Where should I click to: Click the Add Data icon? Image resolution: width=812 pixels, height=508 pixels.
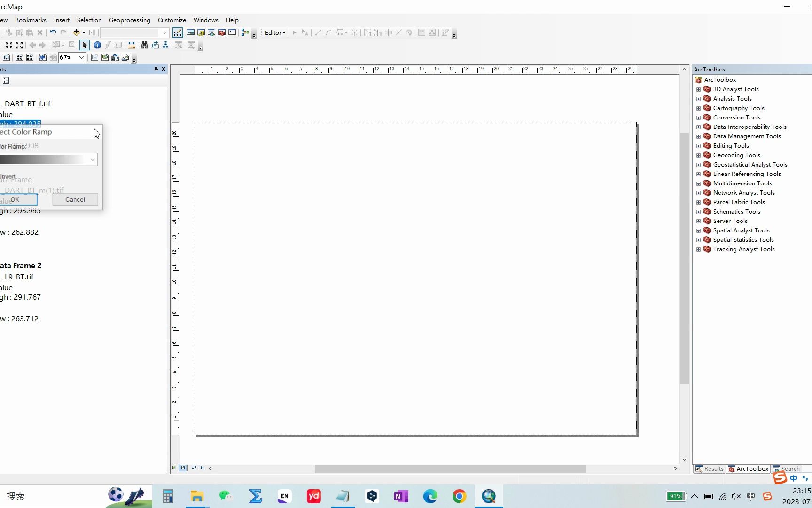(76, 32)
